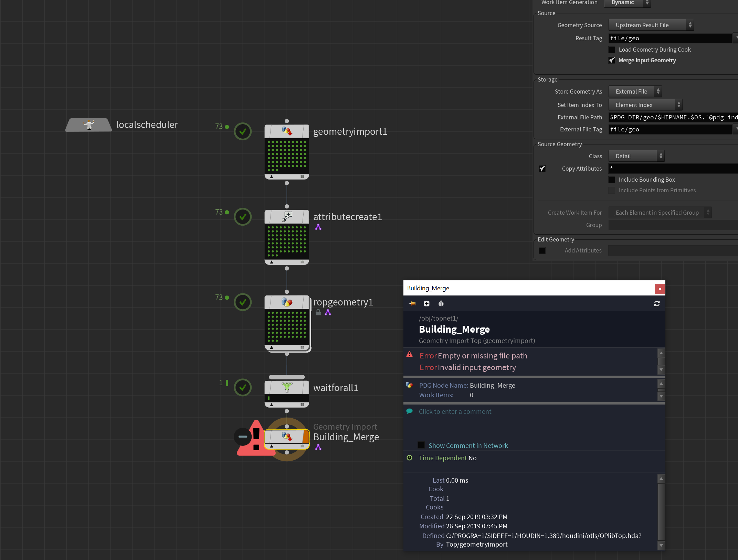Open the Class dropdown set to Detail

636,156
